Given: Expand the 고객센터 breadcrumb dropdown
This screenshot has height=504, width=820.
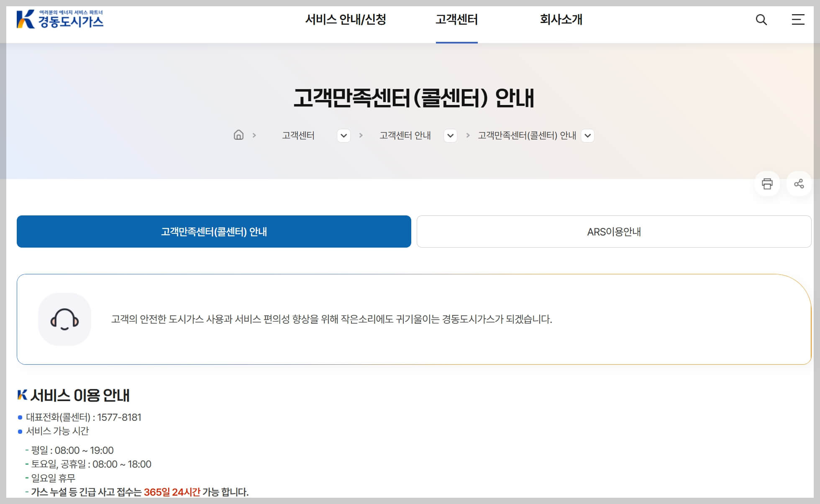Looking at the screenshot, I should pos(343,136).
